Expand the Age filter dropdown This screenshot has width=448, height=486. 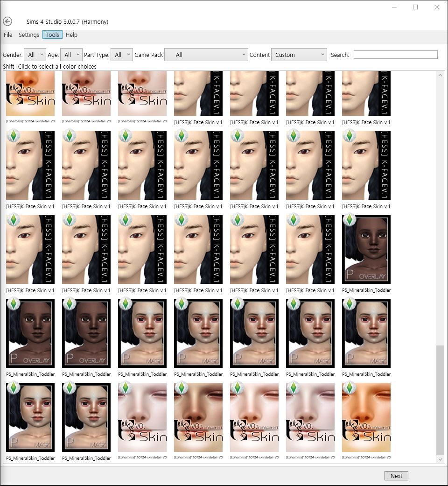point(71,55)
